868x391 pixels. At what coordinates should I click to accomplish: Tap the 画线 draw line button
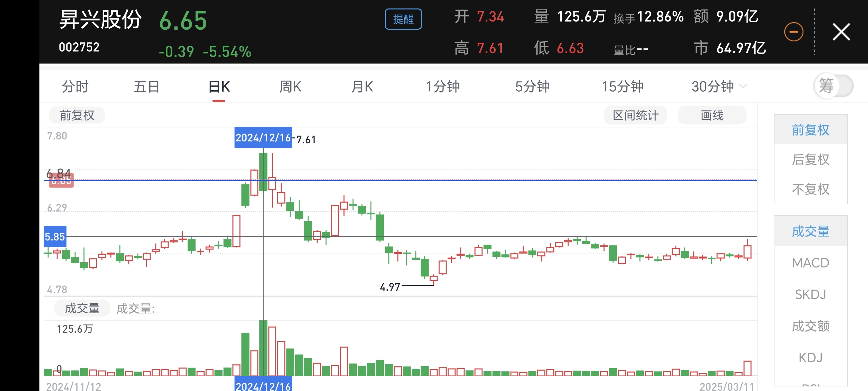point(712,115)
